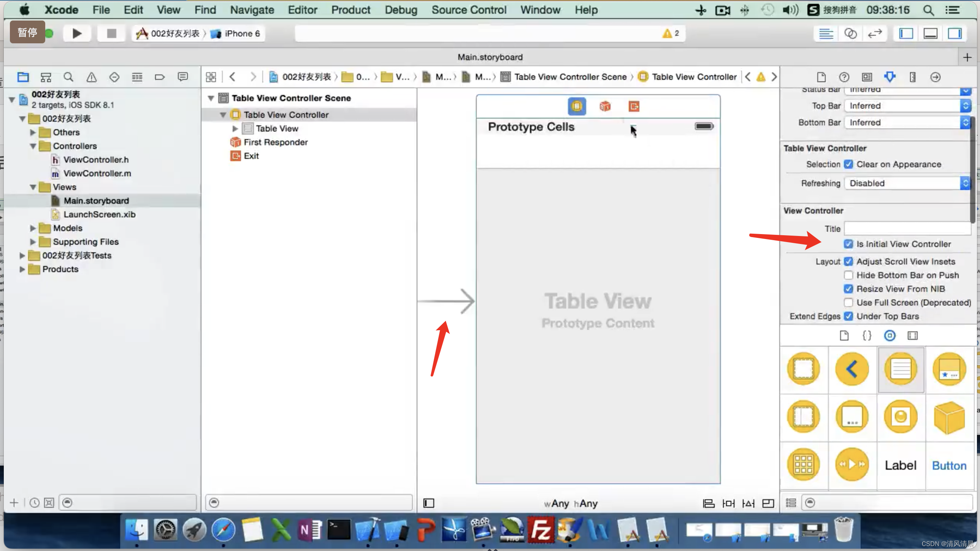Viewport: 980px width, 551px height.
Task: Select the Size inspector icon in panel
Action: click(913, 77)
